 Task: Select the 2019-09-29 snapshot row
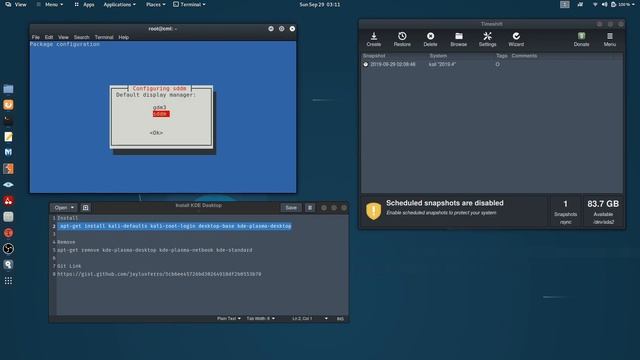click(x=491, y=64)
